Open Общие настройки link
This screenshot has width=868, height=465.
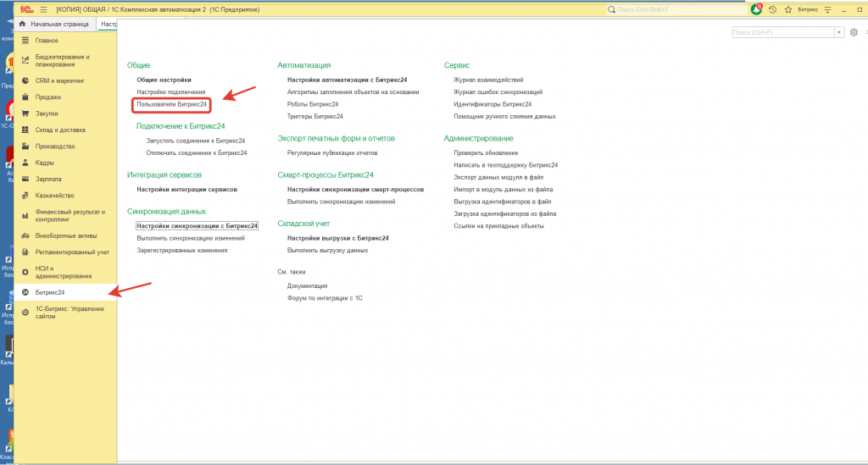coord(164,80)
